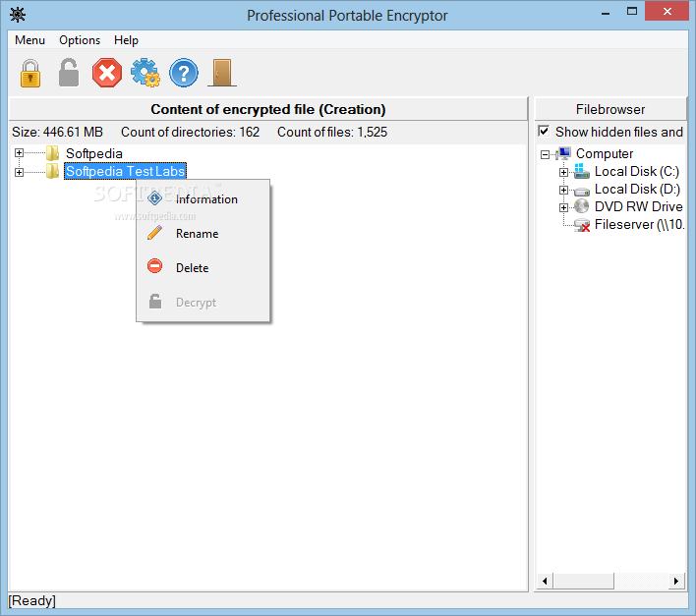Choose Delete from the context menu
696x616 pixels.
203,267
